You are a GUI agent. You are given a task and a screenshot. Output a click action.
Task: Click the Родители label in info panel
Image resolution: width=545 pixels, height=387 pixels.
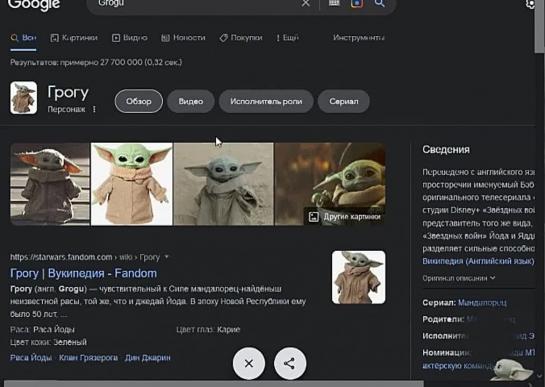point(443,319)
